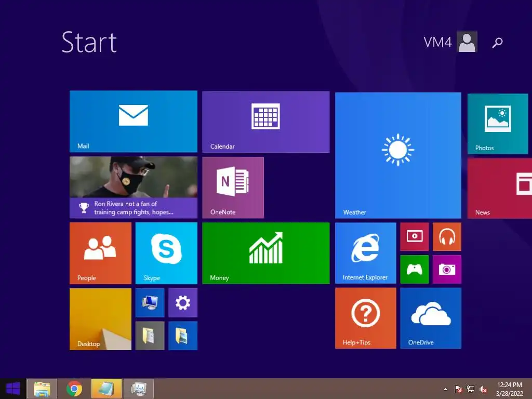Open the Calendar tile
The height and width of the screenshot is (399, 532).
click(265, 122)
